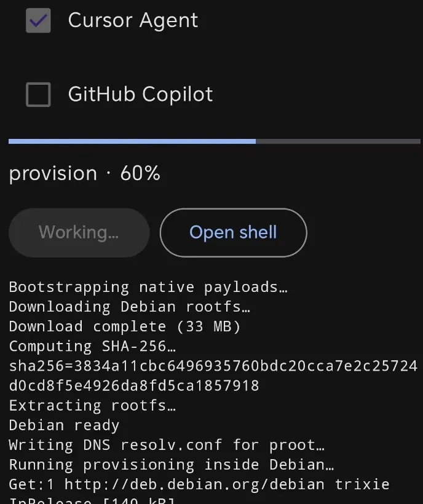The width and height of the screenshot is (423, 504).
Task: Open the shell with Open shell button
Action: (x=234, y=232)
